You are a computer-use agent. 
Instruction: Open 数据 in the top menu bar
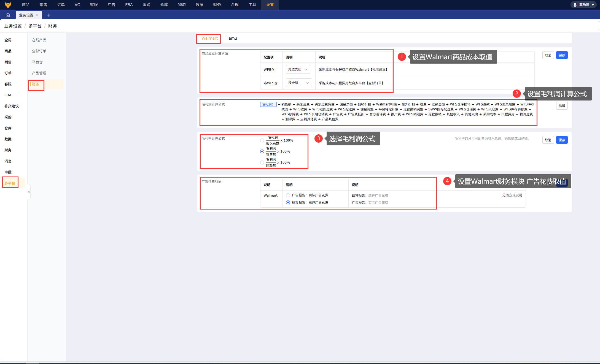tap(200, 5)
